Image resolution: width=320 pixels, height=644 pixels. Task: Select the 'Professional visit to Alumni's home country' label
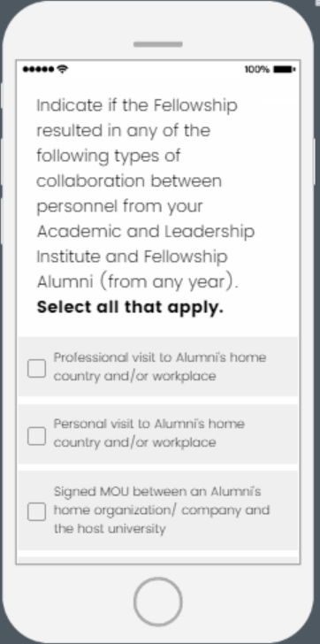coord(160,367)
